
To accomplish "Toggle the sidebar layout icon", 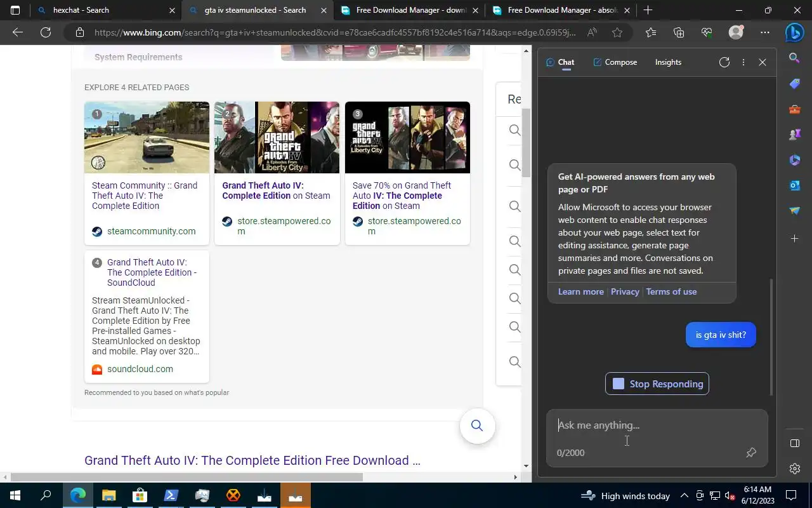I will click(x=794, y=443).
